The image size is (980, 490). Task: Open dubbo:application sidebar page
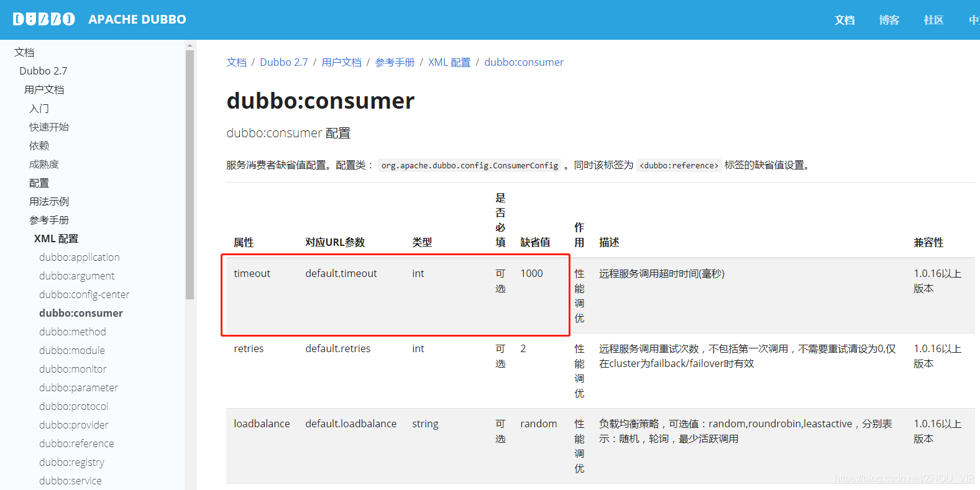80,257
